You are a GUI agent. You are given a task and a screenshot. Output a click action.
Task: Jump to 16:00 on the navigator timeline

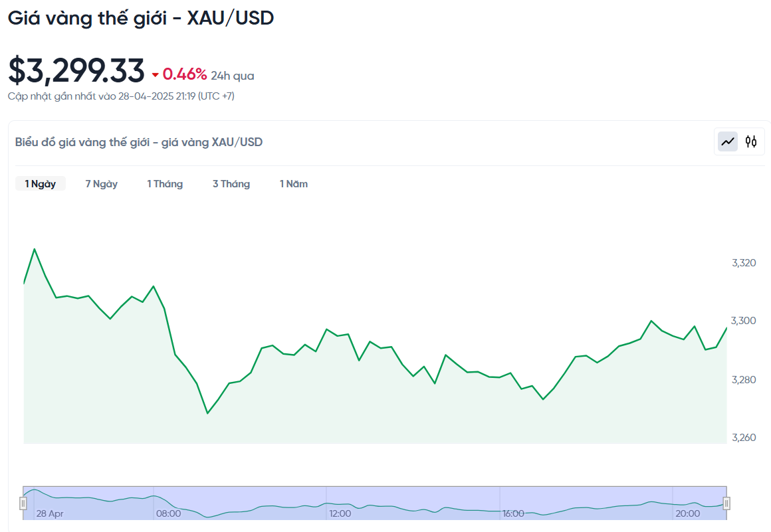coord(513,513)
